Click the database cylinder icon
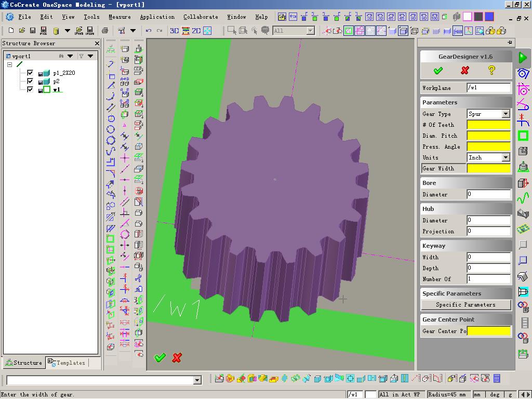Viewport: 532px width, 399px height. pyautogui.click(x=56, y=31)
